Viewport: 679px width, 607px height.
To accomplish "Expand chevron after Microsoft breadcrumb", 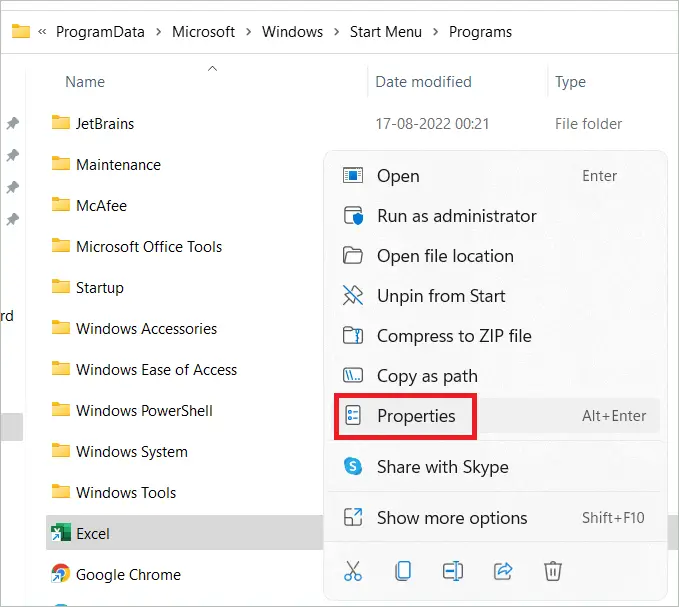I will [249, 32].
